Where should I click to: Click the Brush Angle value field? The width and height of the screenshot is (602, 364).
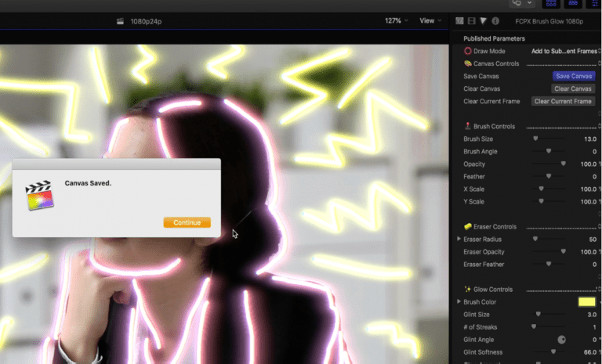click(x=594, y=152)
